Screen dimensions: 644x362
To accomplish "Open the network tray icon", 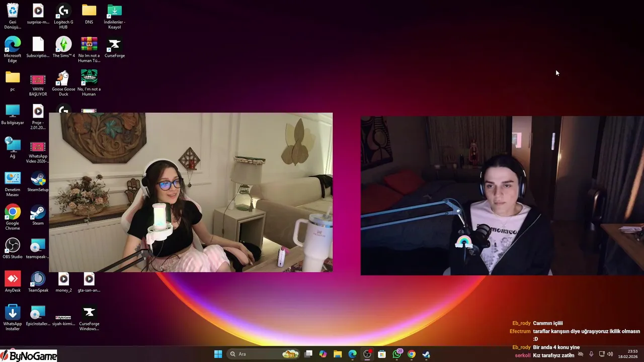I will (602, 354).
